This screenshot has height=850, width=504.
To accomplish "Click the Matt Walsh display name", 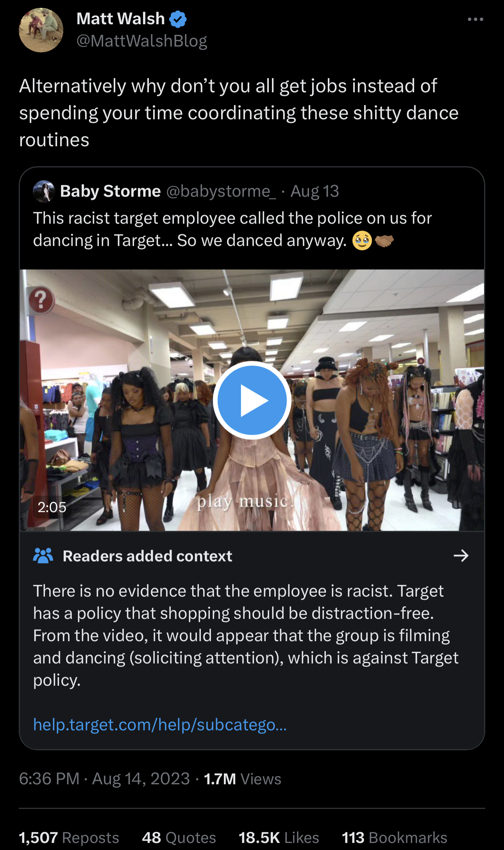I will point(121,19).
